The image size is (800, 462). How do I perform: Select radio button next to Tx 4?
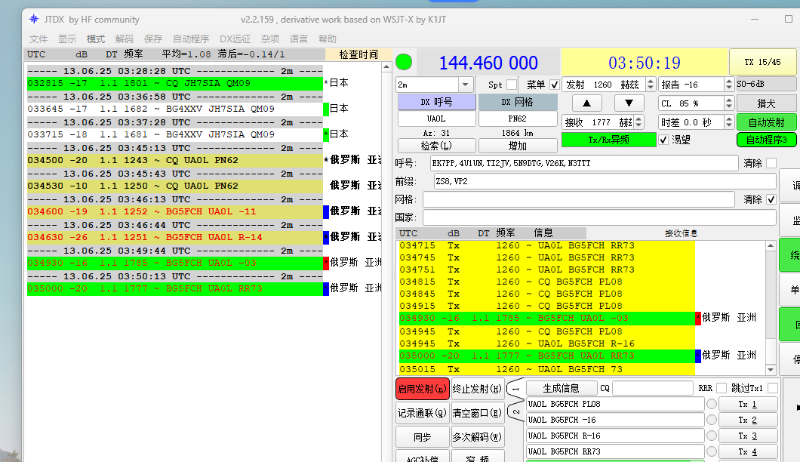(x=711, y=451)
